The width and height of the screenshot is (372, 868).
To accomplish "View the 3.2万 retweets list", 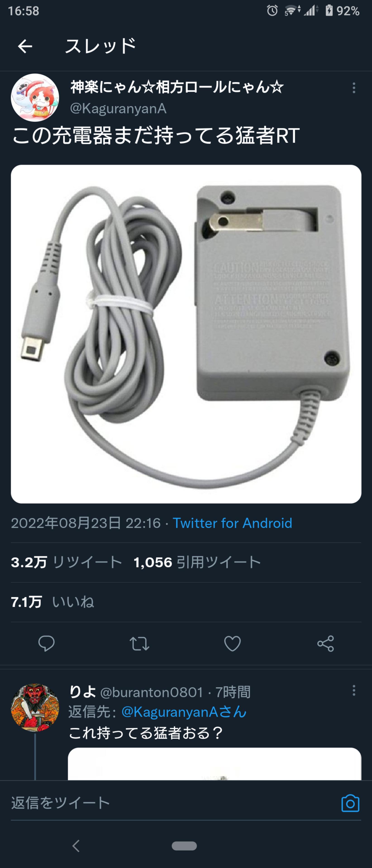I will click(x=67, y=562).
